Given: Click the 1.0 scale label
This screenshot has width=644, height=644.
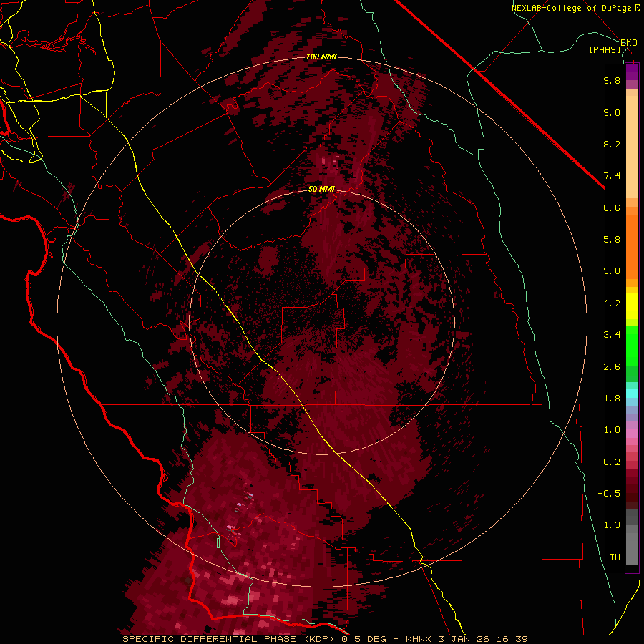Looking at the screenshot, I should pos(612,430).
